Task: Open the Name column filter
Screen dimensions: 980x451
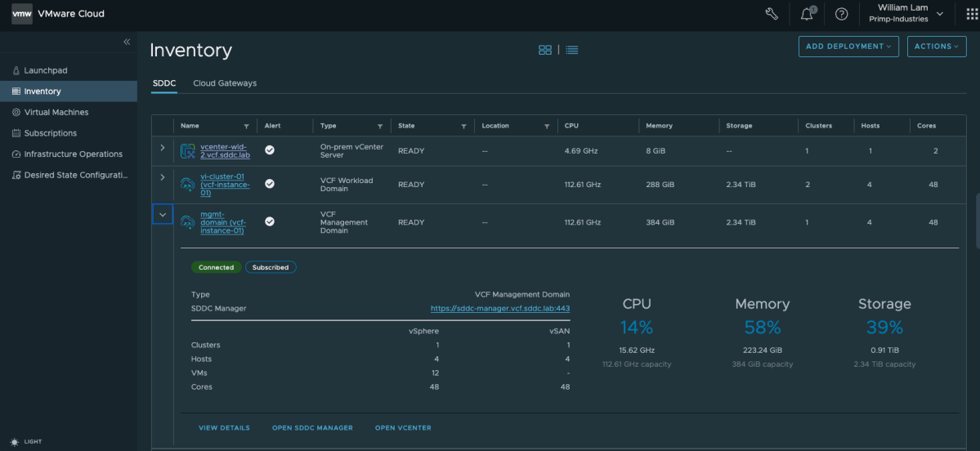Action: [x=246, y=126]
